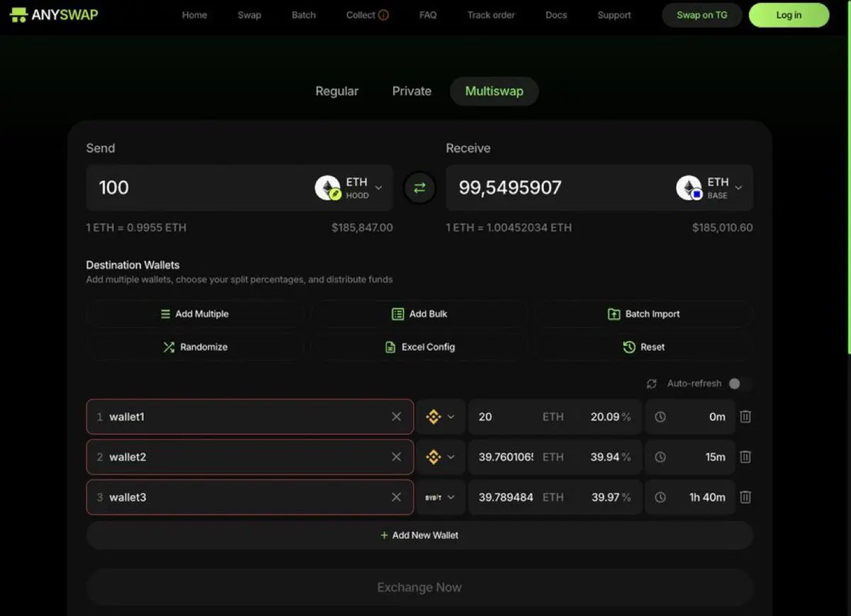Click the clock icon in wallet1 row
The width and height of the screenshot is (851, 616).
pos(660,417)
